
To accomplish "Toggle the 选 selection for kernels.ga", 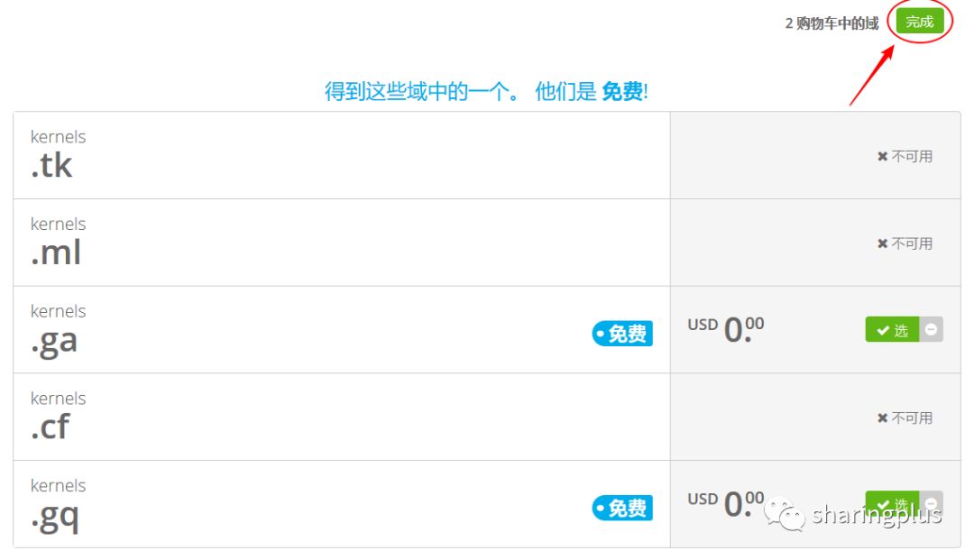I will [892, 330].
